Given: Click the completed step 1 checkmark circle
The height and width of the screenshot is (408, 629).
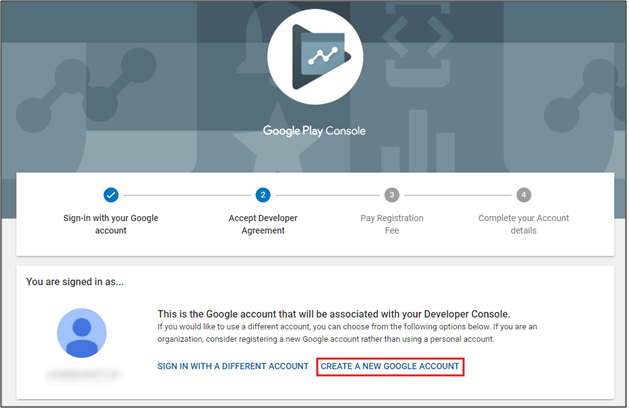Looking at the screenshot, I should 110,194.
